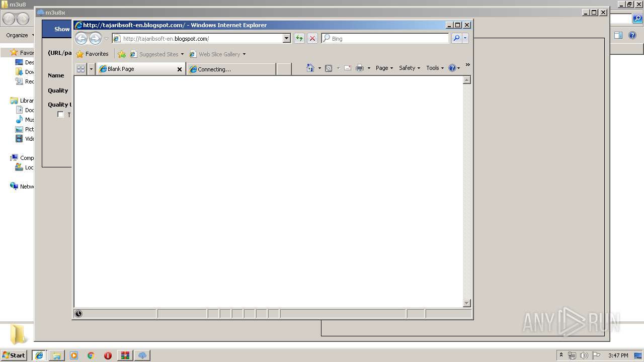The width and height of the screenshot is (644, 362).
Task: Open the network tray icon
Action: tap(572, 355)
